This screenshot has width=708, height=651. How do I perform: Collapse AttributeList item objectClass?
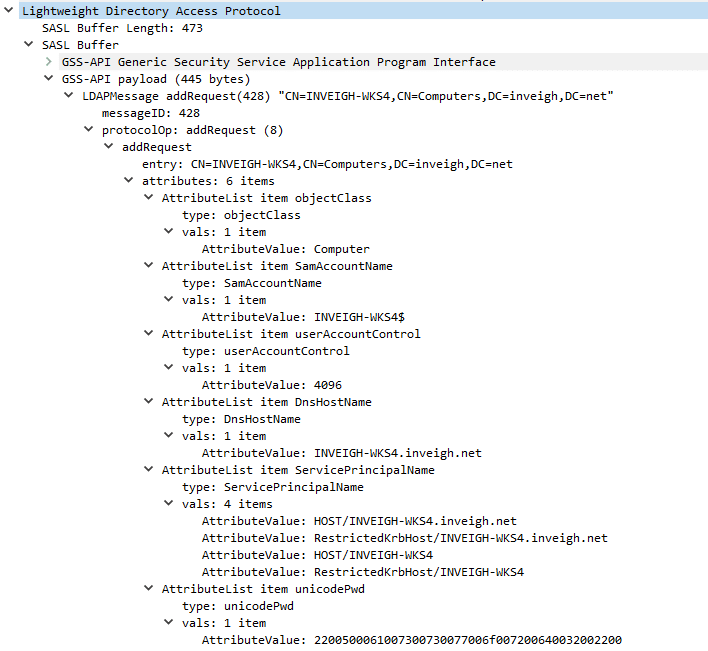(x=149, y=197)
